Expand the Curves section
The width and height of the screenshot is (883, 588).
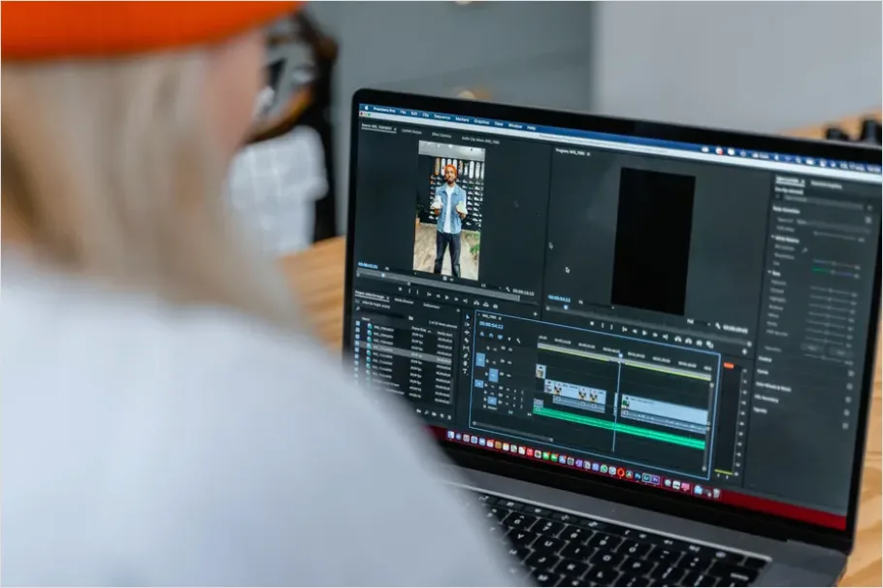tap(763, 372)
